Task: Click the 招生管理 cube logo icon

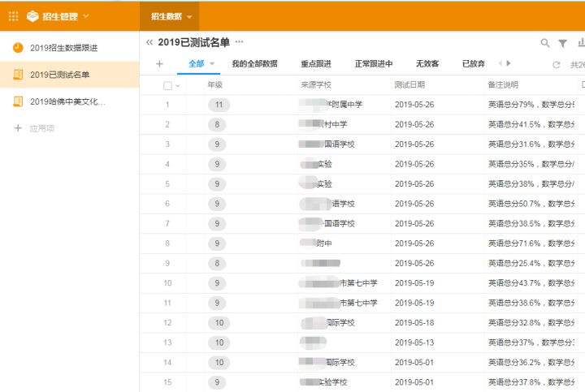Action: point(32,15)
